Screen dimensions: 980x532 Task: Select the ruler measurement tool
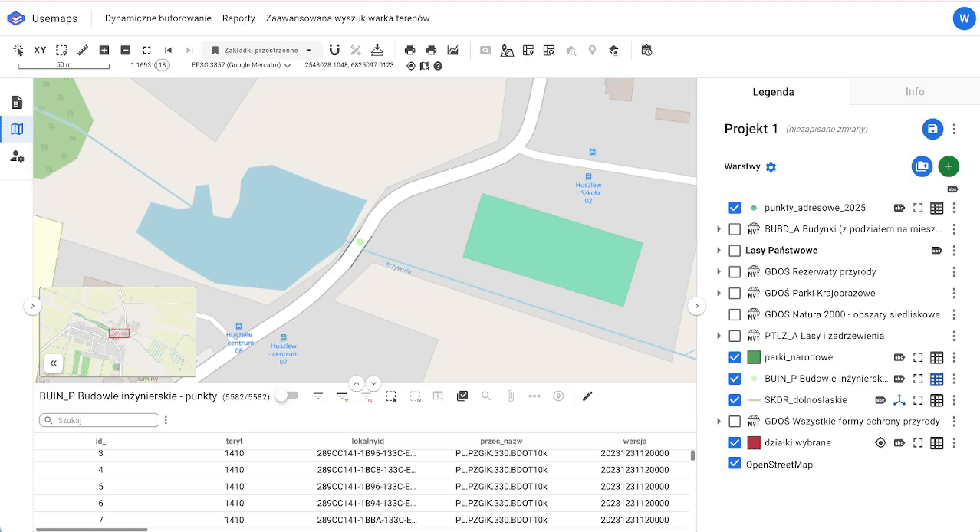point(83,51)
